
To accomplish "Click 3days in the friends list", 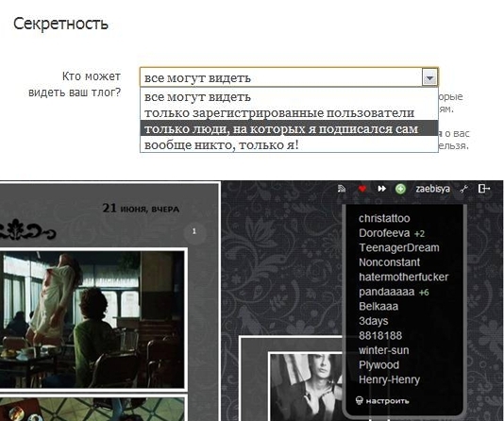I will pyautogui.click(x=374, y=321).
